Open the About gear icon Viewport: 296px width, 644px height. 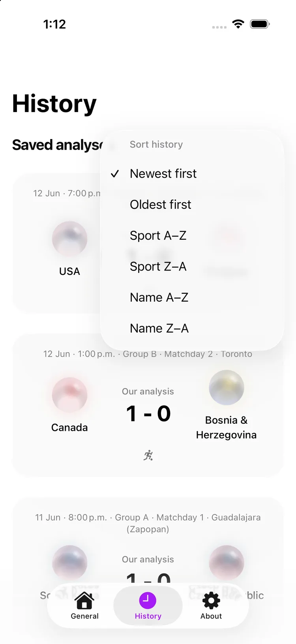tap(211, 601)
